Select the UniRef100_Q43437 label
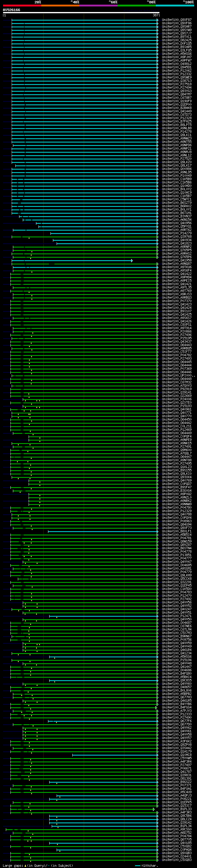This screenshot has width=197, height=868. 177,341
